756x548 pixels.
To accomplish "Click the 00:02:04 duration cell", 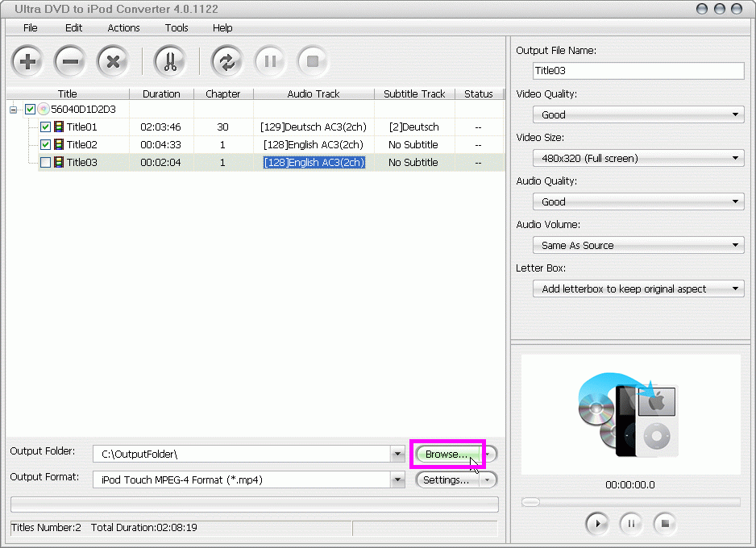I will 160,163.
